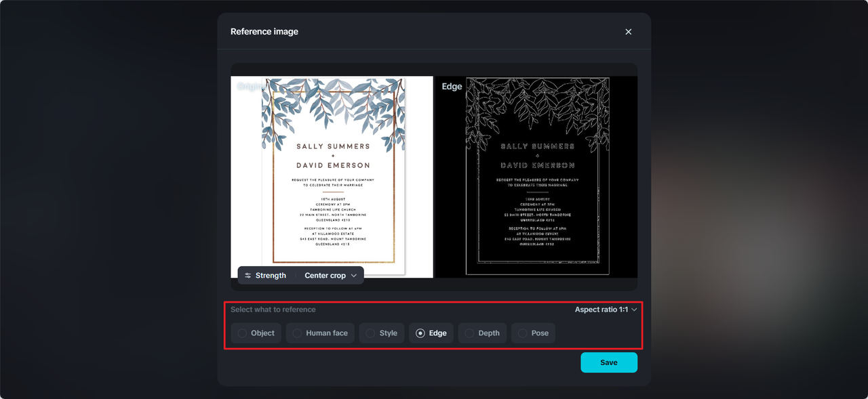Click the 'Reference image' dialog title
Image resolution: width=868 pixels, height=399 pixels.
pyautogui.click(x=264, y=31)
